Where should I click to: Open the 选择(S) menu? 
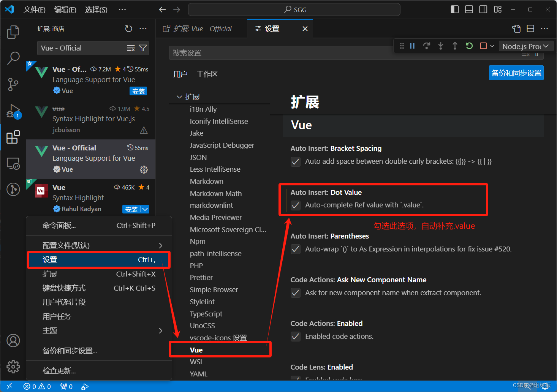tap(96, 9)
